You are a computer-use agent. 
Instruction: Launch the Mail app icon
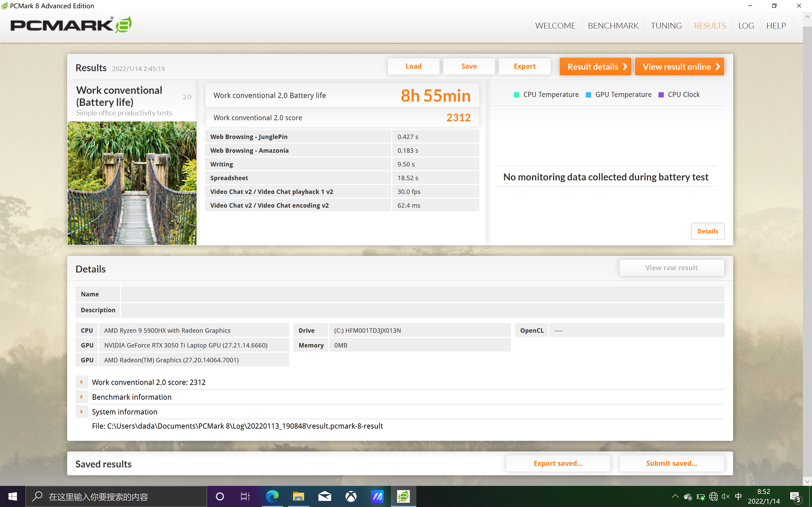pyautogui.click(x=324, y=496)
